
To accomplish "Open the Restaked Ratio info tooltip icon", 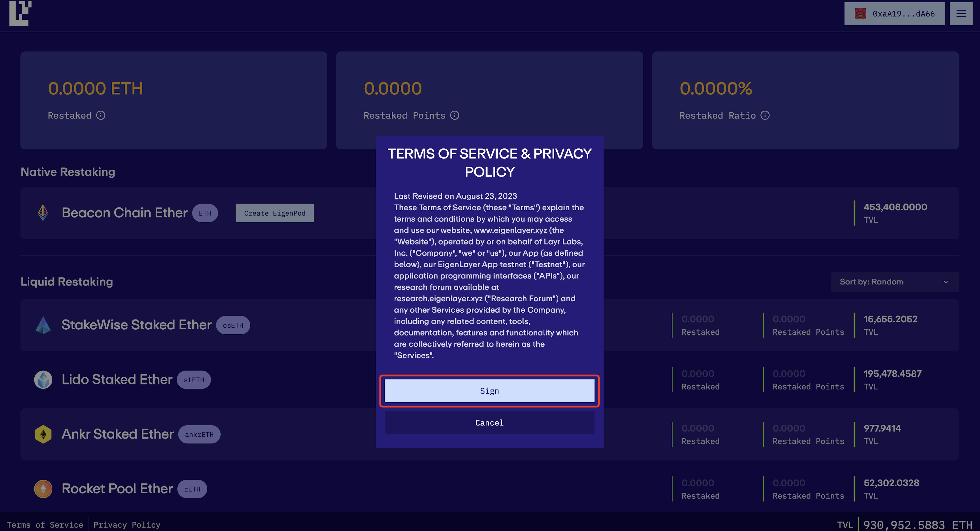I will pyautogui.click(x=765, y=115).
